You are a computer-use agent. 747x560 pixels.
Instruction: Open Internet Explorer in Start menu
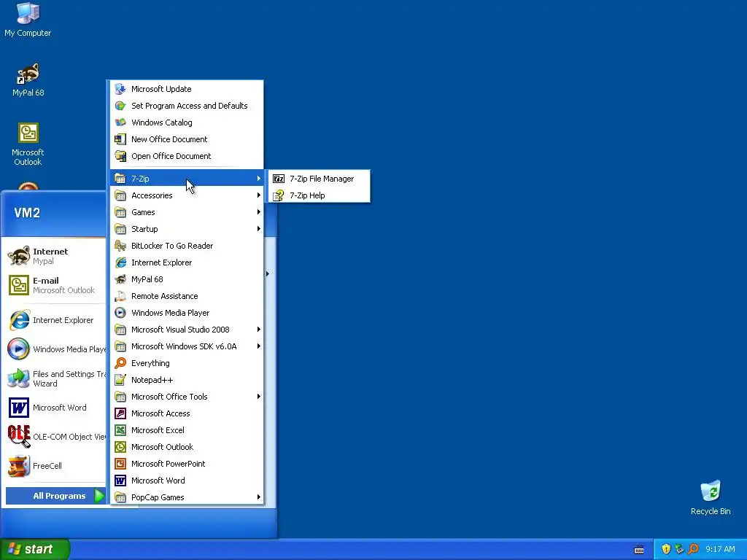(55, 320)
